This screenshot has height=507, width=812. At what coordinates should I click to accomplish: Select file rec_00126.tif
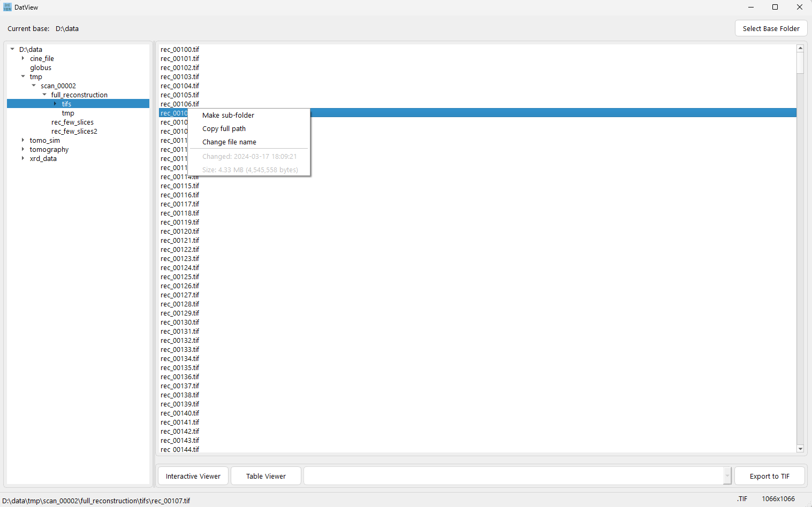[180, 286]
